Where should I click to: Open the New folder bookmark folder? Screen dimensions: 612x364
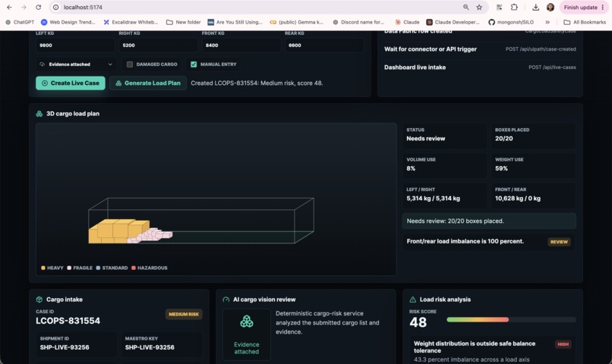click(184, 22)
